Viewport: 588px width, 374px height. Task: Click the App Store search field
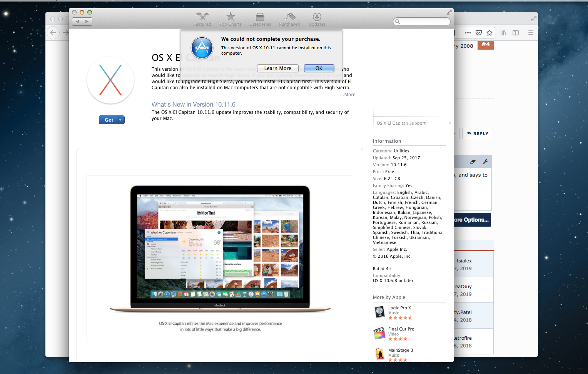[x=422, y=22]
